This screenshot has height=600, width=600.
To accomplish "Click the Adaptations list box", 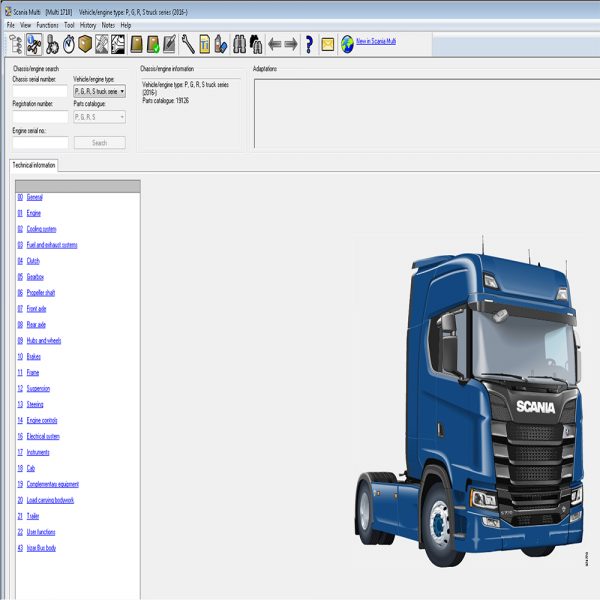I will pos(427,114).
